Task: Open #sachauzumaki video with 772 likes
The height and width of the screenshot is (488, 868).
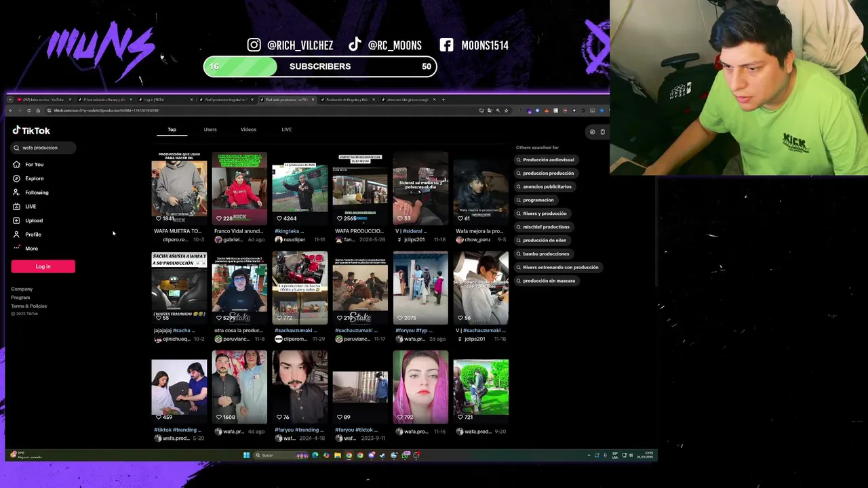Action: coord(300,287)
